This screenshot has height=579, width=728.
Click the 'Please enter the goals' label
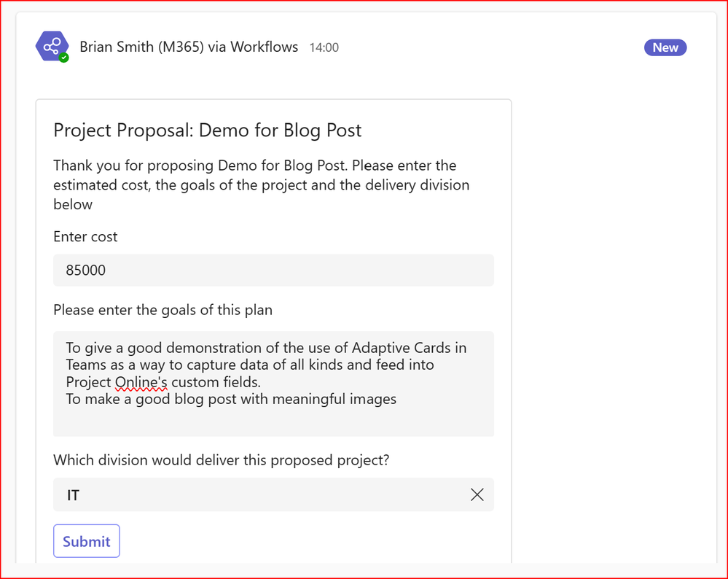(163, 310)
